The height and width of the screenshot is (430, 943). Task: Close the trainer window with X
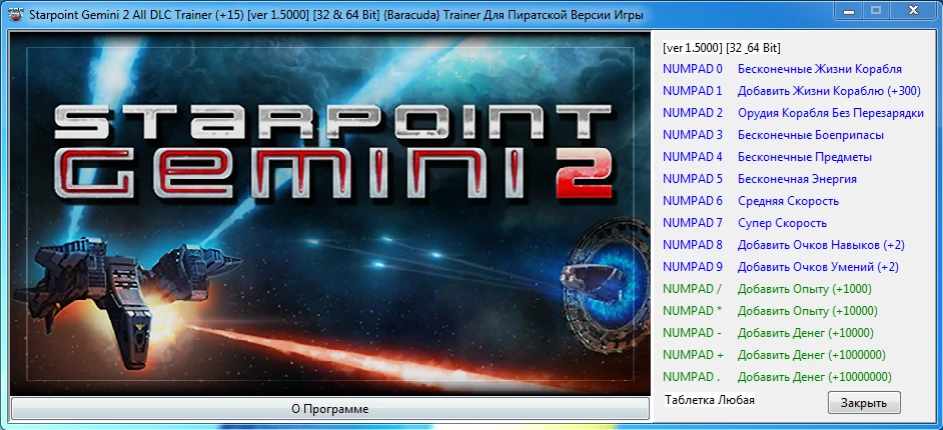pyautogui.click(x=913, y=10)
